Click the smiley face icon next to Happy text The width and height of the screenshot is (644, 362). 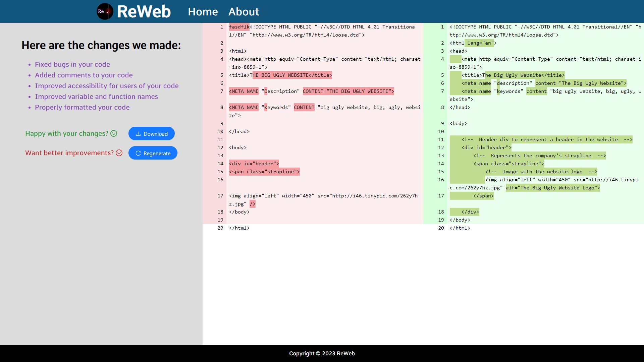(114, 133)
